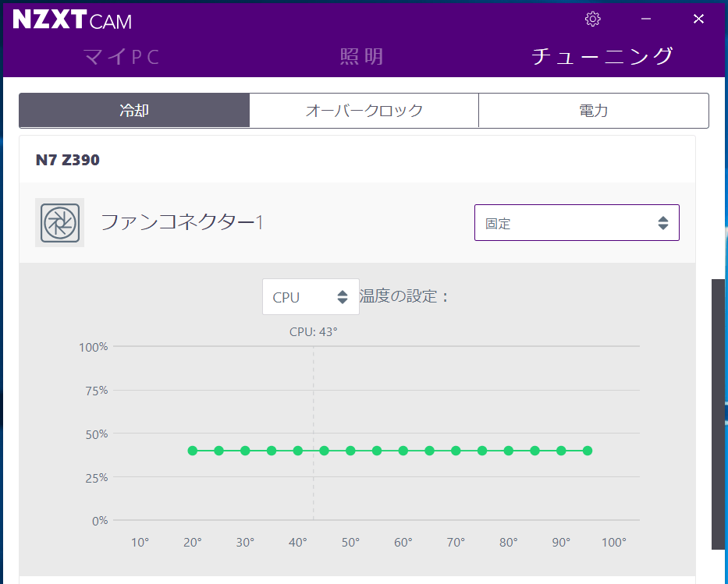The width and height of the screenshot is (728, 584).
Task: Select the fan curve point at 20°
Action: pyautogui.click(x=193, y=451)
